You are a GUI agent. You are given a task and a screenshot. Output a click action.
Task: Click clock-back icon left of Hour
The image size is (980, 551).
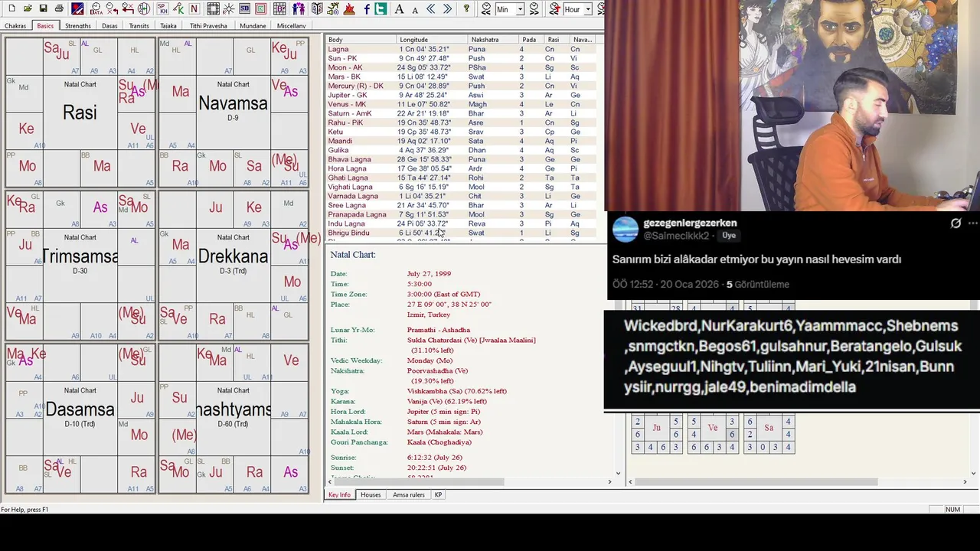click(x=554, y=8)
